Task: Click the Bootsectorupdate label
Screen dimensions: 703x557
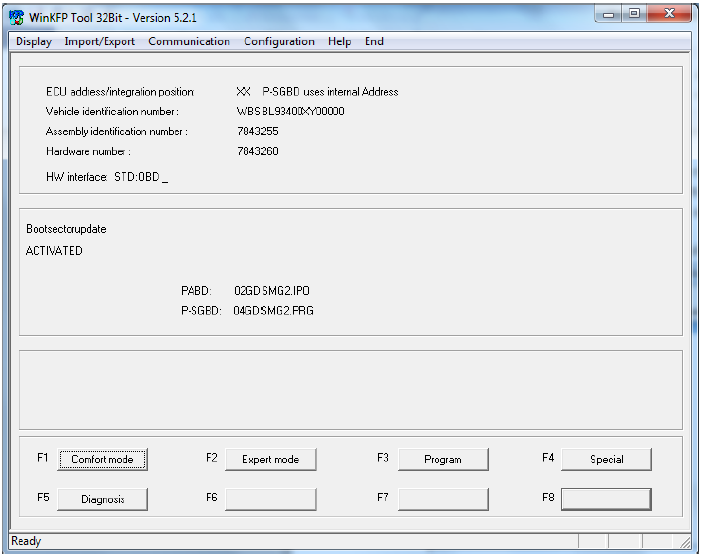Action: coord(66,229)
